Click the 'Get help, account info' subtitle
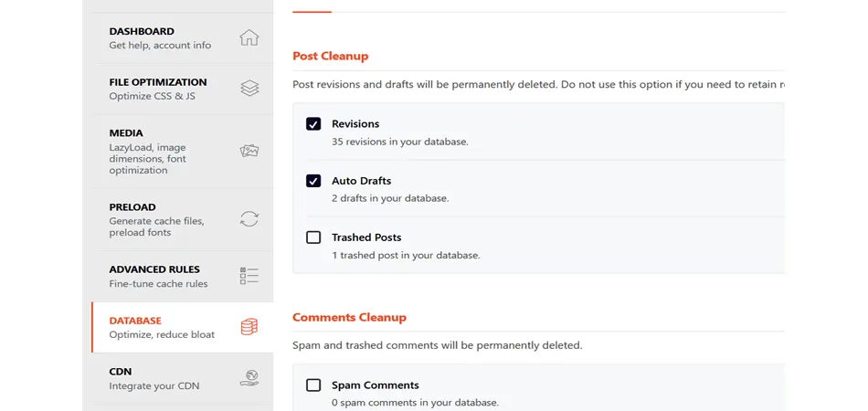Screen dimensions: 868x411 [160, 46]
